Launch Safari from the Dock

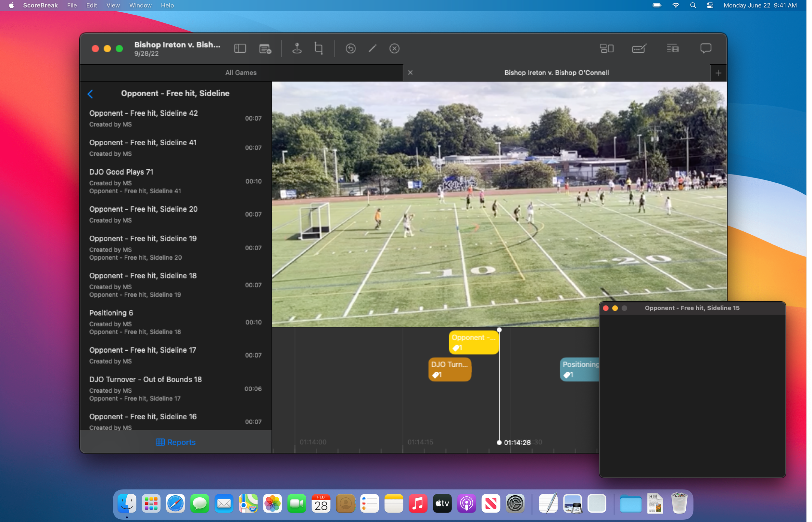click(175, 503)
